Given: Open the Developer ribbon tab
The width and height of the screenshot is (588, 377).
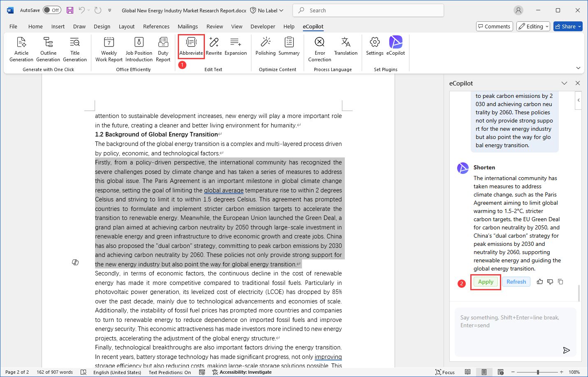Looking at the screenshot, I should point(263,26).
